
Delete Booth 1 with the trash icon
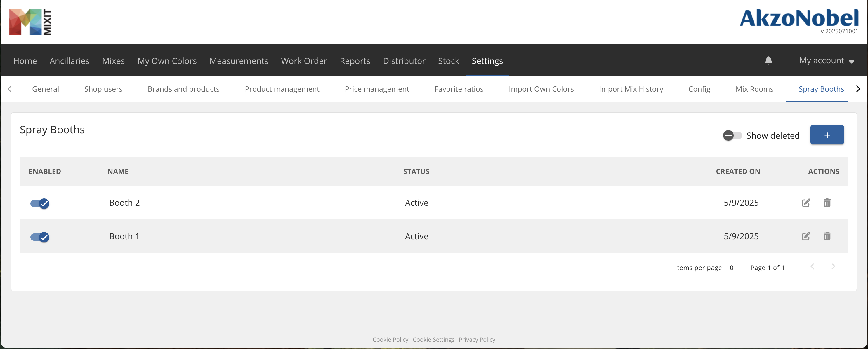pos(827,236)
